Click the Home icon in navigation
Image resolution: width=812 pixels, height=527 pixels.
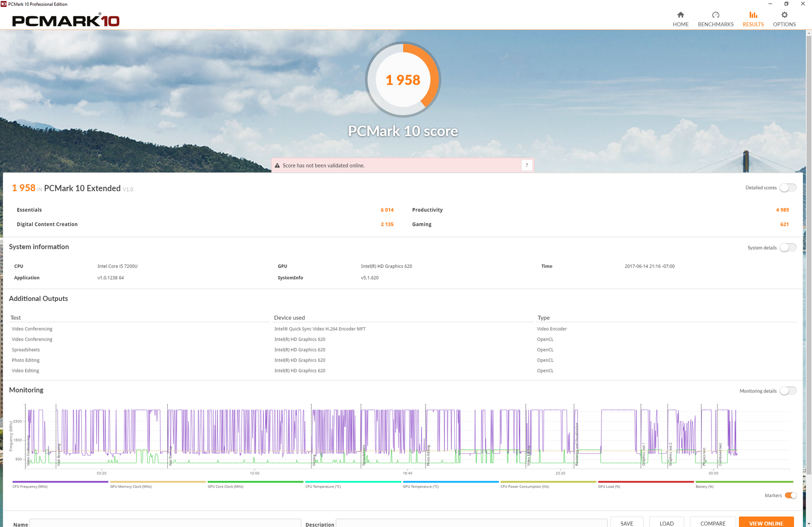[x=680, y=15]
